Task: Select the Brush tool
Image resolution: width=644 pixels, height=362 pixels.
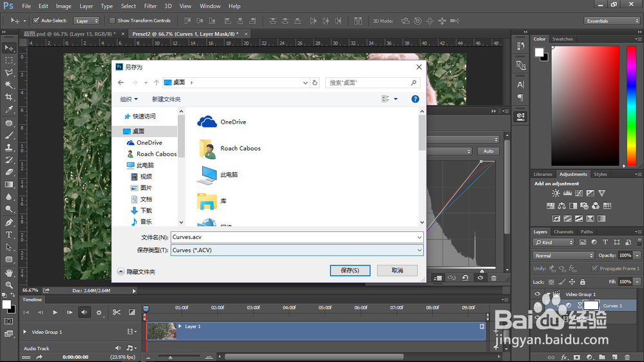Action: tap(8, 135)
